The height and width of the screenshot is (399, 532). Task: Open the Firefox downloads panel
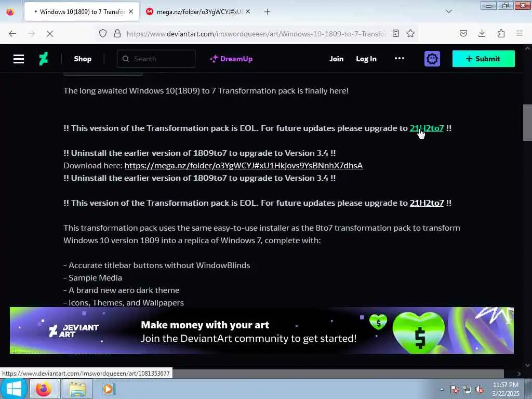(x=482, y=33)
